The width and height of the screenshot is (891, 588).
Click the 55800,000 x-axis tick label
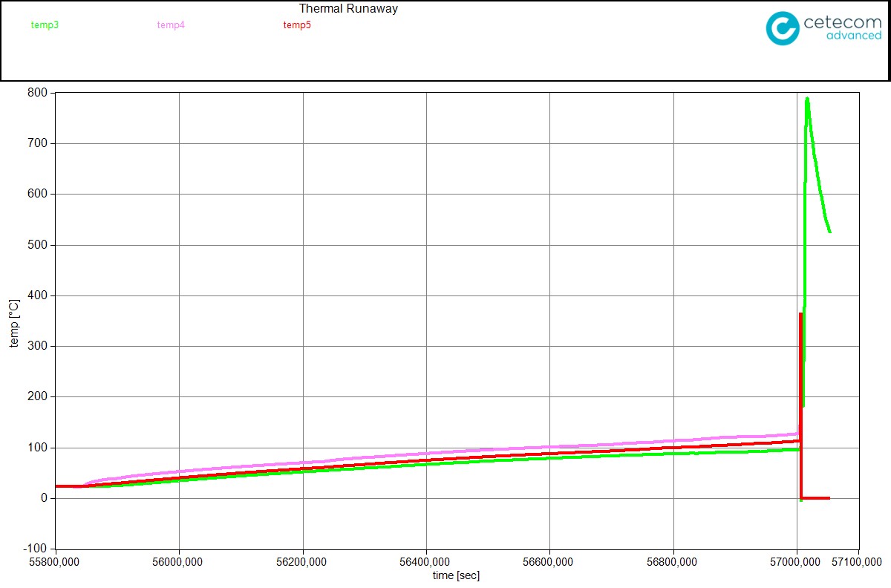click(56, 563)
